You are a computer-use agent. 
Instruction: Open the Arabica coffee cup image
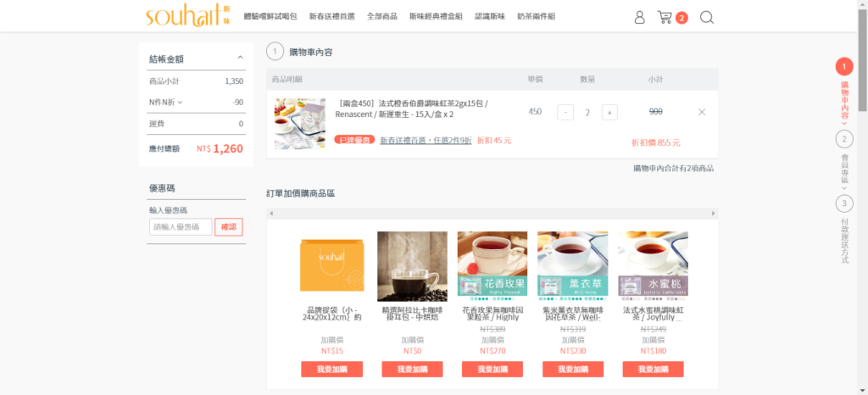coord(413,266)
